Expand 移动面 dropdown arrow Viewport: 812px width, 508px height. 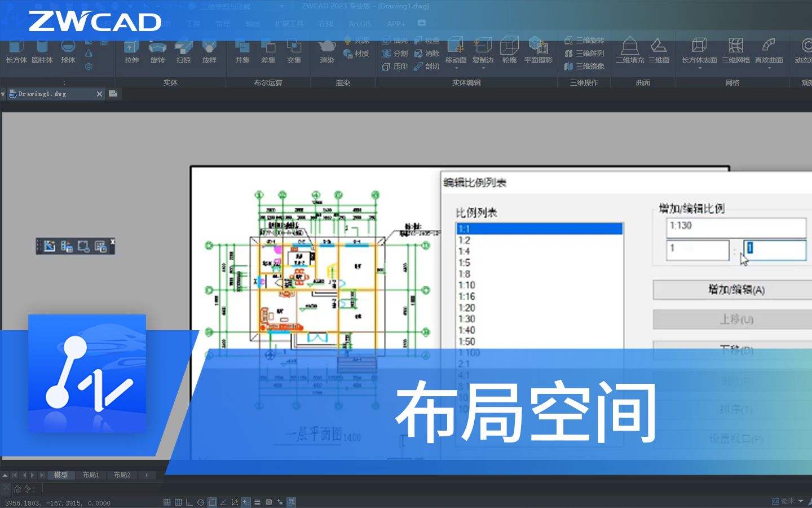[x=456, y=68]
